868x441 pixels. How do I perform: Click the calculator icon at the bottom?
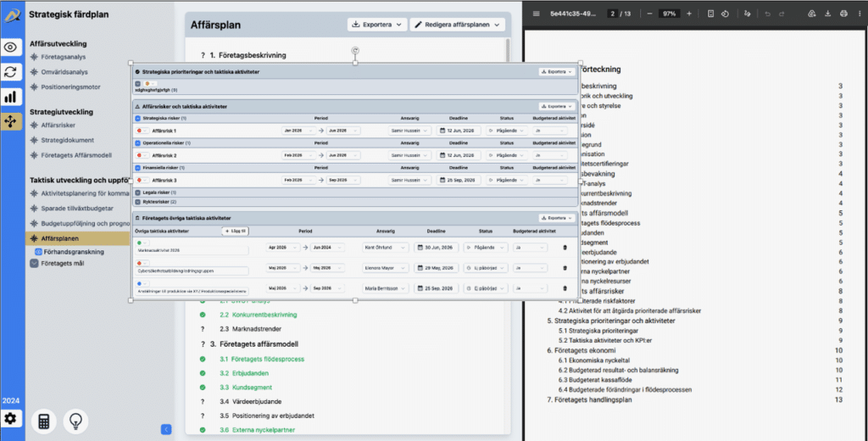(42, 421)
